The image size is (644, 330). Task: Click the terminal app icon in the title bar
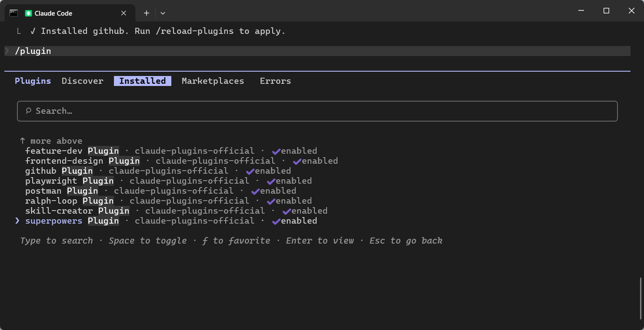13,13
